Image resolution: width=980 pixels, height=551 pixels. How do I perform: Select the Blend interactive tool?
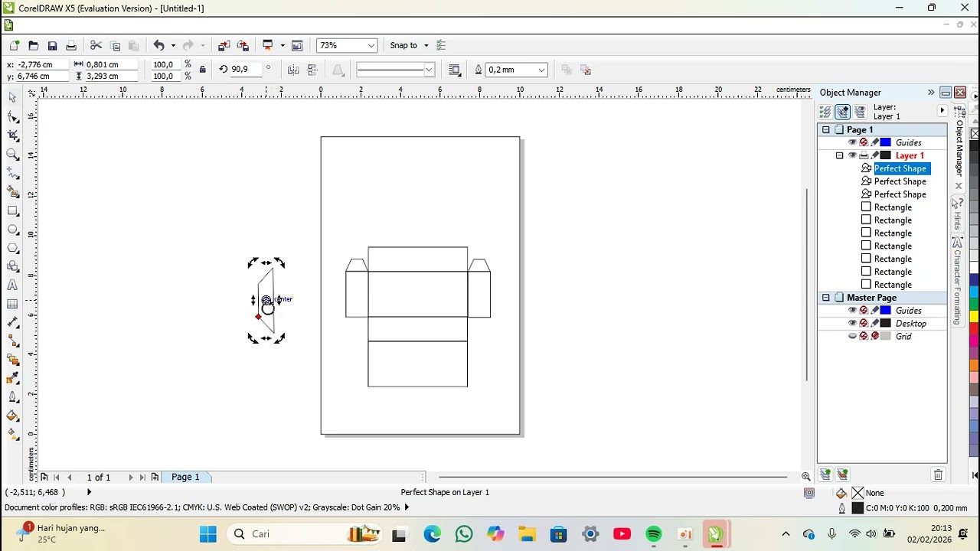12,360
